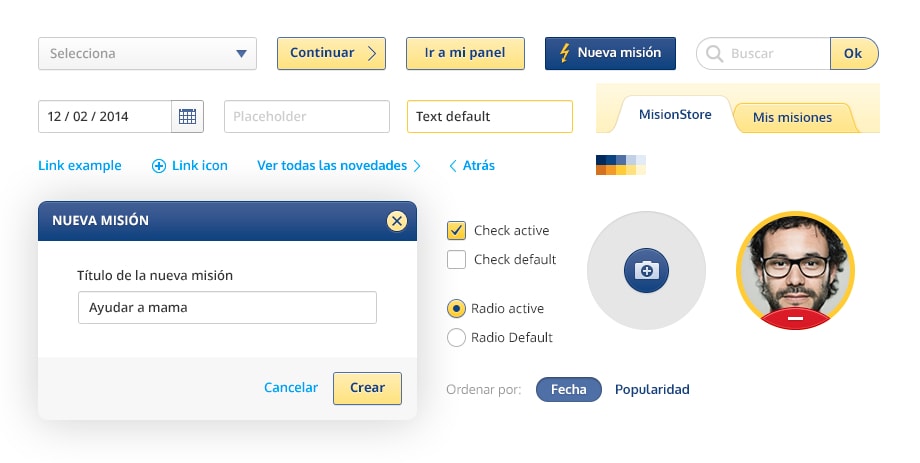Select the MisionStore tab
Screen dimensions: 920x463
tap(675, 115)
